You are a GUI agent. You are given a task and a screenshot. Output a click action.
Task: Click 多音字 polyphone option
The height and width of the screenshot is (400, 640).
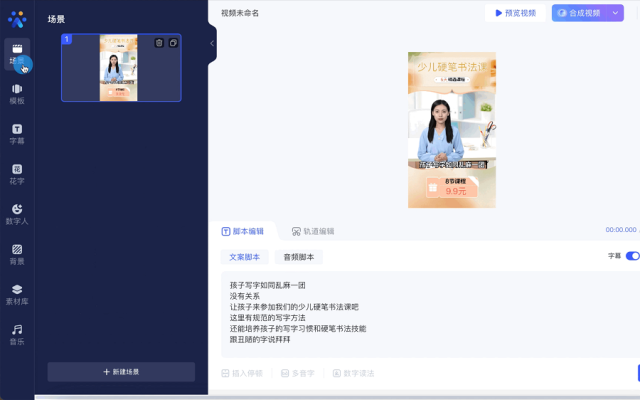click(x=298, y=373)
